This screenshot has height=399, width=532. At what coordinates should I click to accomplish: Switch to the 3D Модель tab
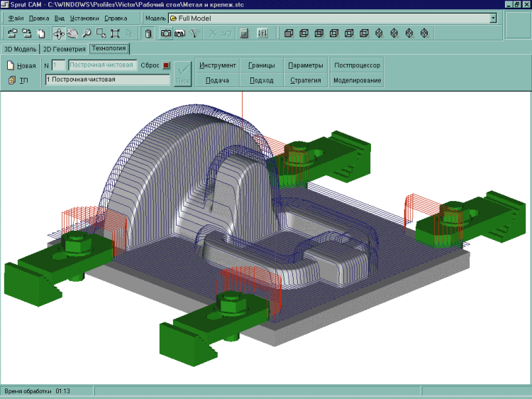19,49
